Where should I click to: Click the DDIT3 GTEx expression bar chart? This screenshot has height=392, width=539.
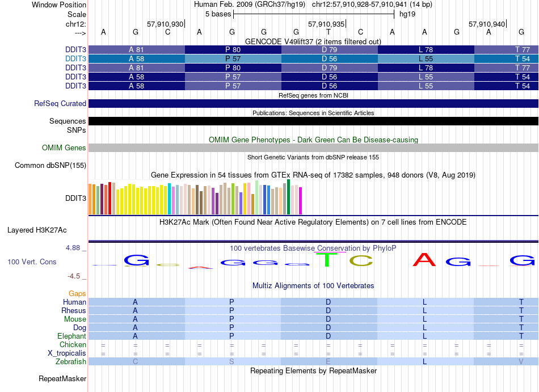click(195, 197)
